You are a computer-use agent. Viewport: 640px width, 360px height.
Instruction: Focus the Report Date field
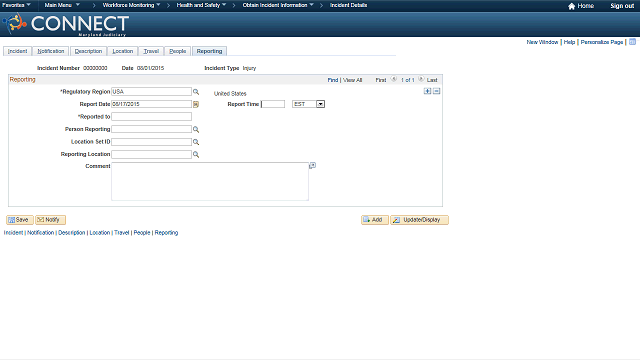tap(151, 104)
